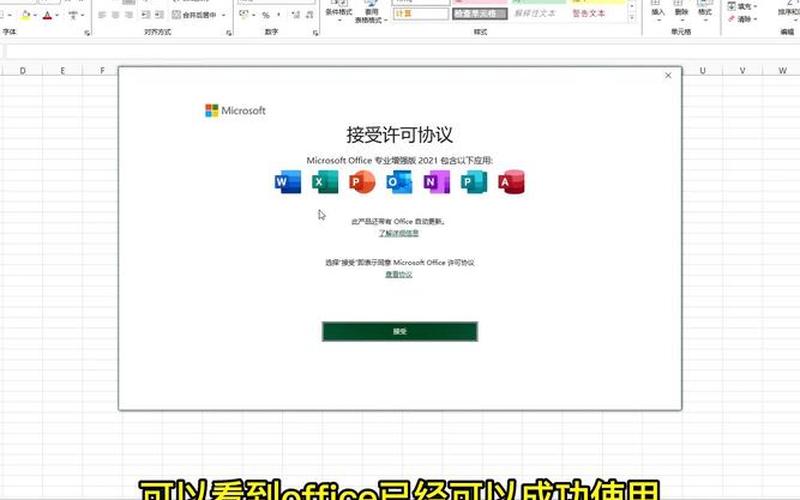Viewport: 800px width, 500px height.
Task: Expand the phonetic guide dropdown arrow
Action: [82, 15]
